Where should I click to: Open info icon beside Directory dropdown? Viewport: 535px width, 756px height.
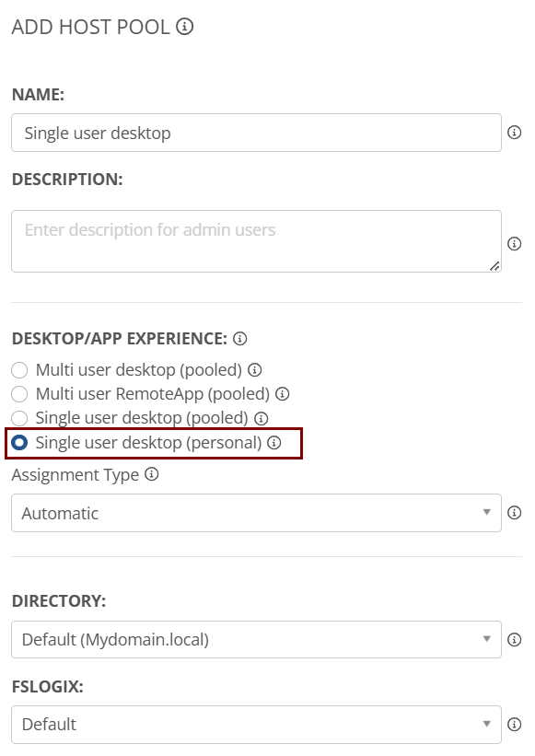coord(514,639)
